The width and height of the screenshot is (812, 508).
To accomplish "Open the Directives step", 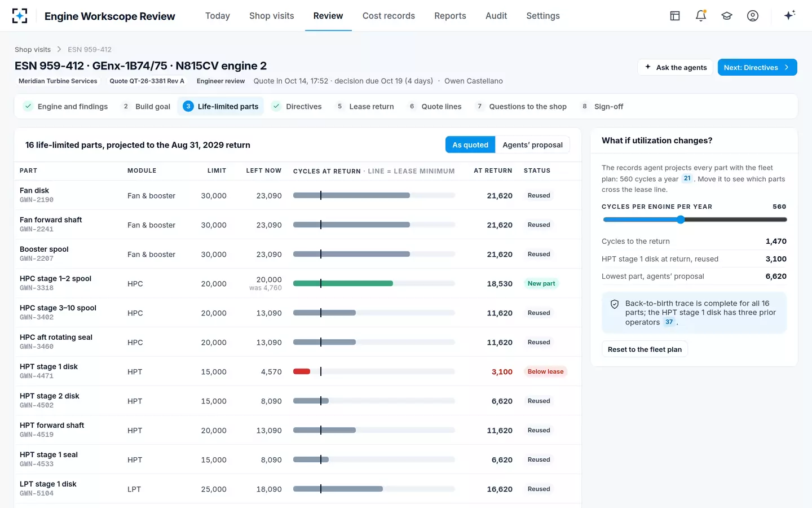I will click(x=297, y=106).
